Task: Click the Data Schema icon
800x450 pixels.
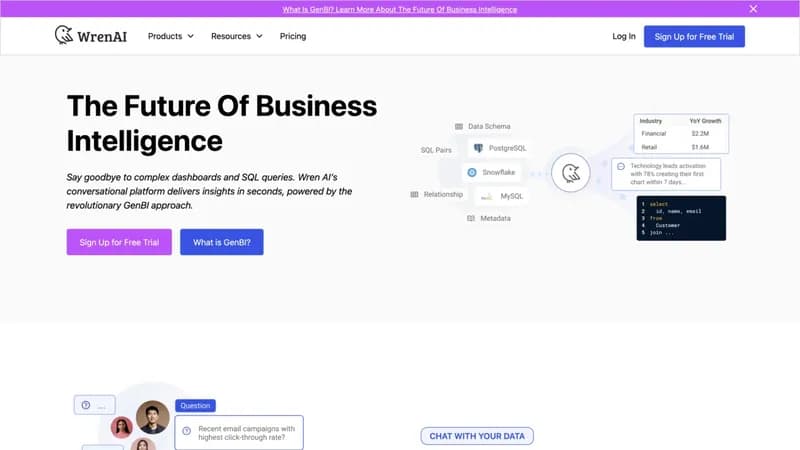Action: click(459, 127)
